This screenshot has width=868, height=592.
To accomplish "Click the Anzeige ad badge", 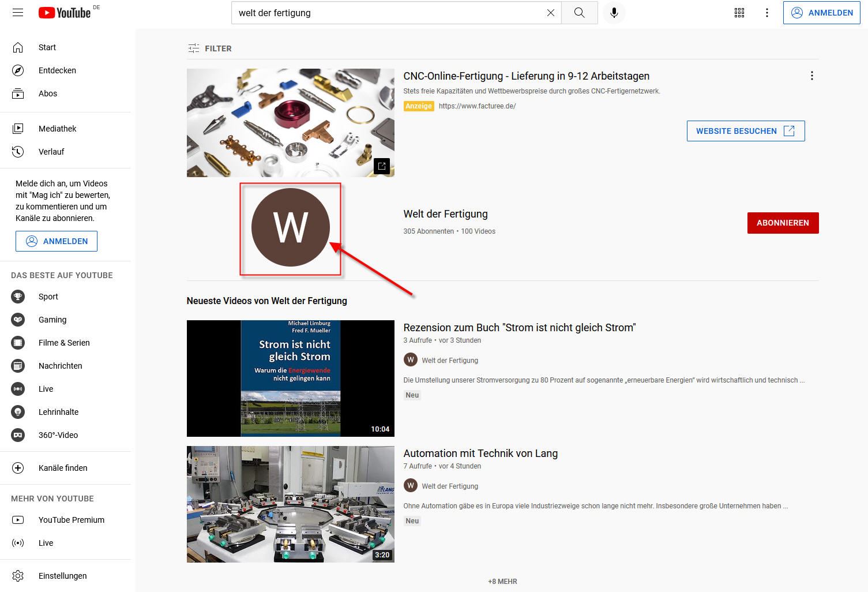I will (x=419, y=106).
